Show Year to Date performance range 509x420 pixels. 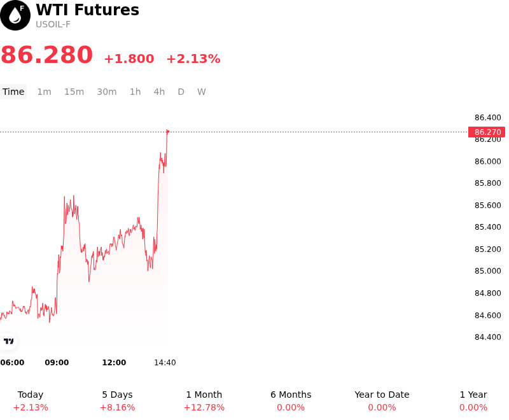pyautogui.click(x=382, y=401)
